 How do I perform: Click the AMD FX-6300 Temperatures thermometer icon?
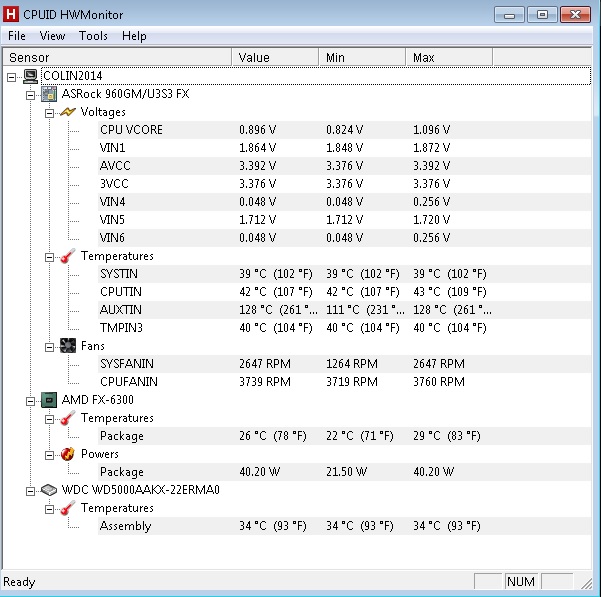click(x=68, y=418)
